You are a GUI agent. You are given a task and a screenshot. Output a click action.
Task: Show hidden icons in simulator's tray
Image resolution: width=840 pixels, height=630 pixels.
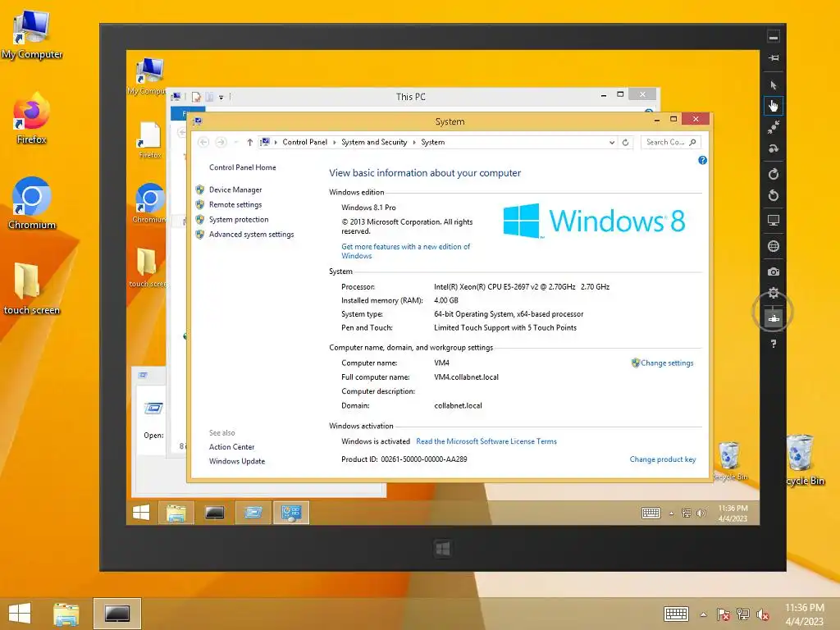671,514
